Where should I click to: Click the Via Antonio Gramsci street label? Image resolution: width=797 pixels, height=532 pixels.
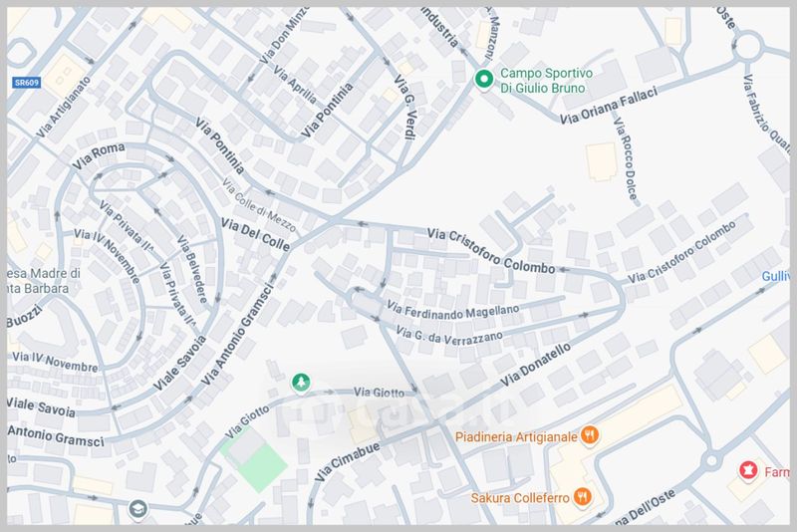click(x=238, y=333)
